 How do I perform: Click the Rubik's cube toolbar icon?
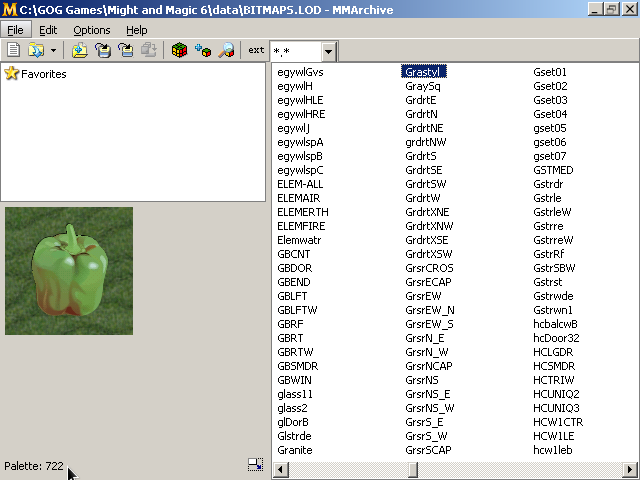click(179, 50)
